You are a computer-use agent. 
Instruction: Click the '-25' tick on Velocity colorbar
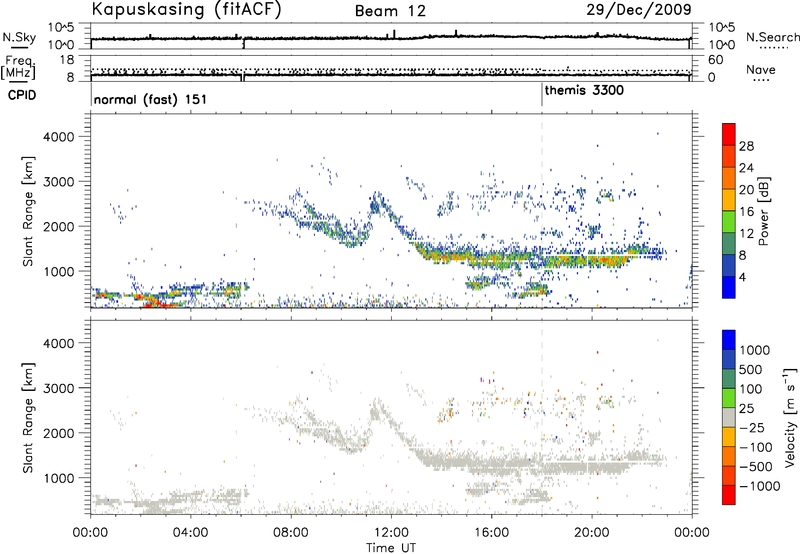[x=752, y=428]
